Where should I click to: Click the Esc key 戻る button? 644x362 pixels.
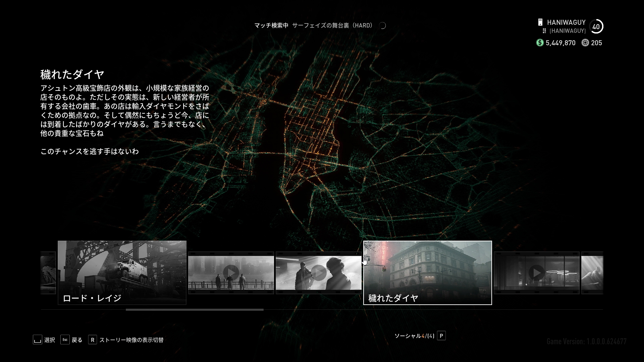(x=65, y=340)
